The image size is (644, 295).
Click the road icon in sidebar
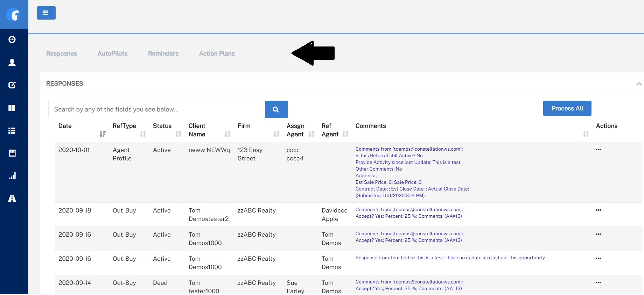pyautogui.click(x=12, y=199)
